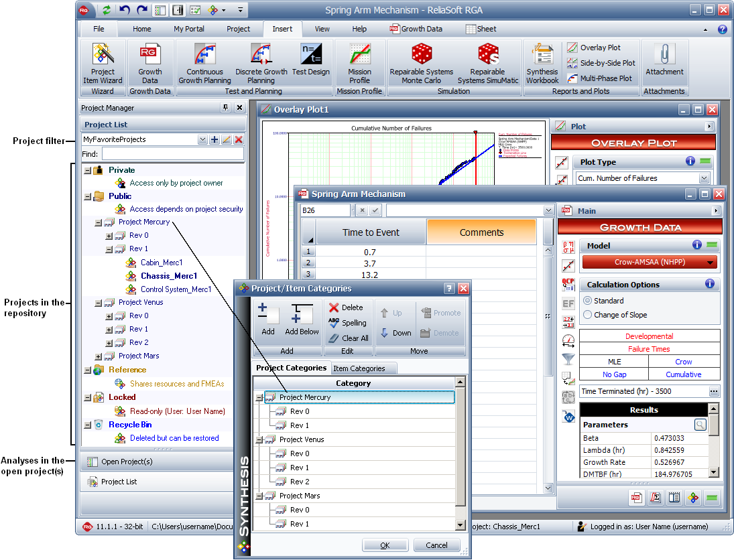The width and height of the screenshot is (734, 560).
Task: Toggle the Model section green bar
Action: coord(712,244)
